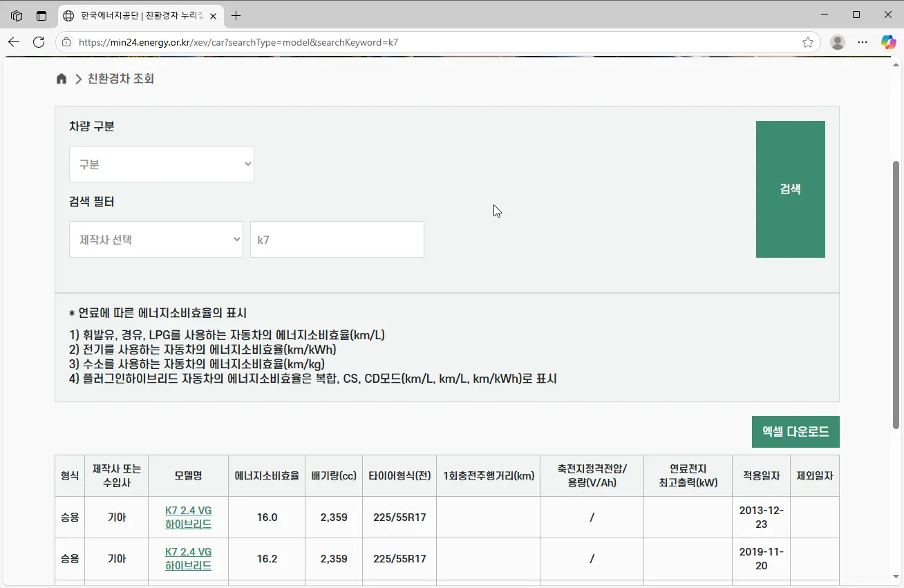Open Edge settings and more menu
This screenshot has width=904, height=588.
[x=863, y=42]
